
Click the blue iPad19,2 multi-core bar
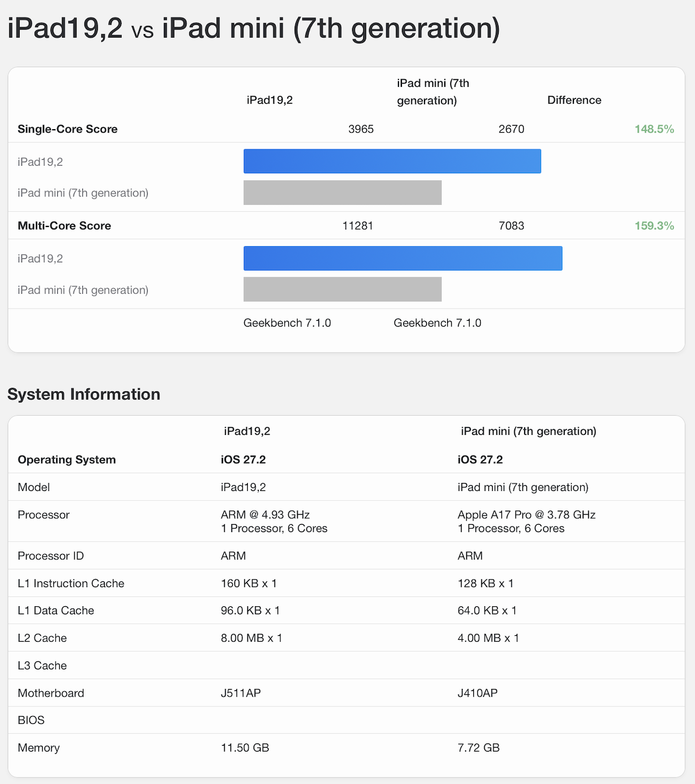click(403, 258)
